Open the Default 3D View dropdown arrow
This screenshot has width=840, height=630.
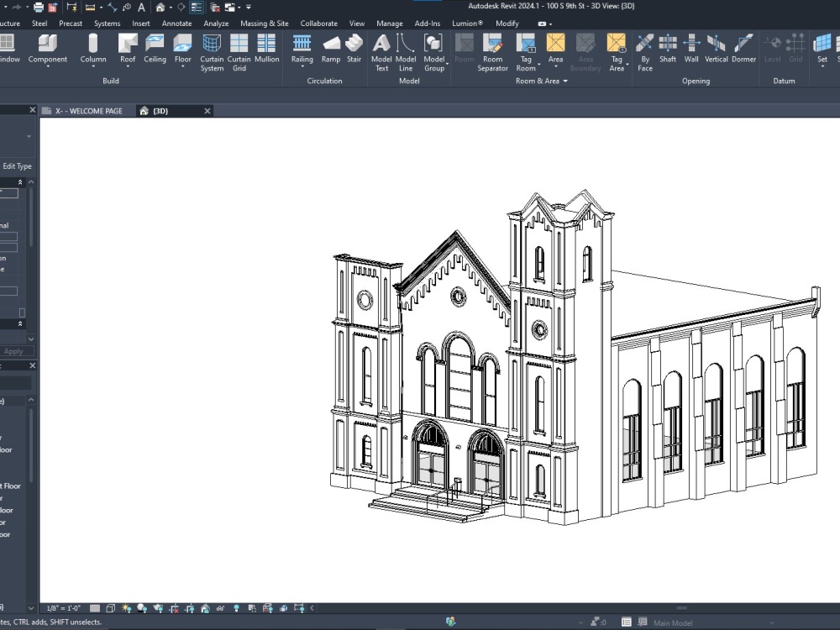pyautogui.click(x=171, y=8)
